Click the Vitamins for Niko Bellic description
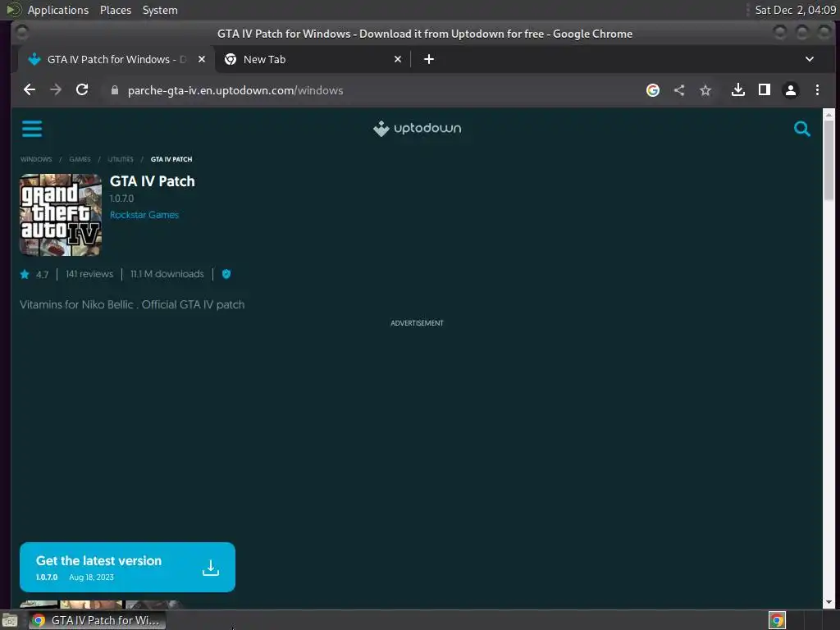The image size is (840, 630). coord(132,305)
